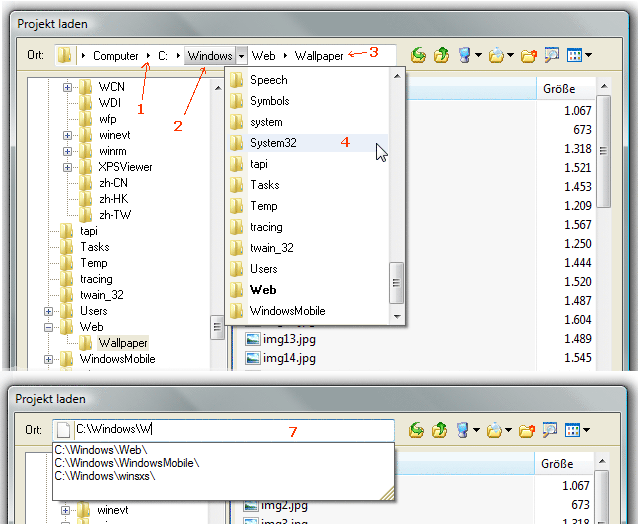Click the favorites folder icon in upper toolbar
Image resolution: width=638 pixels, height=524 pixels.
click(496, 56)
